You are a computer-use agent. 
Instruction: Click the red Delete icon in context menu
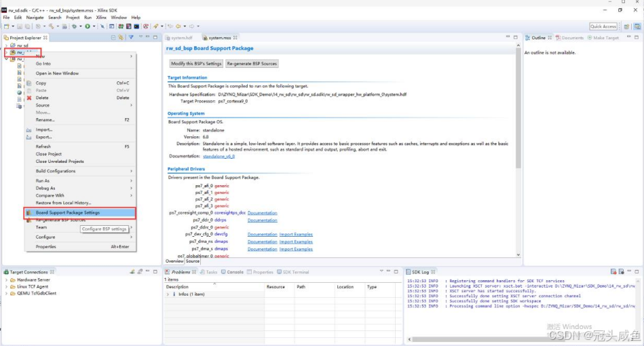pos(29,98)
